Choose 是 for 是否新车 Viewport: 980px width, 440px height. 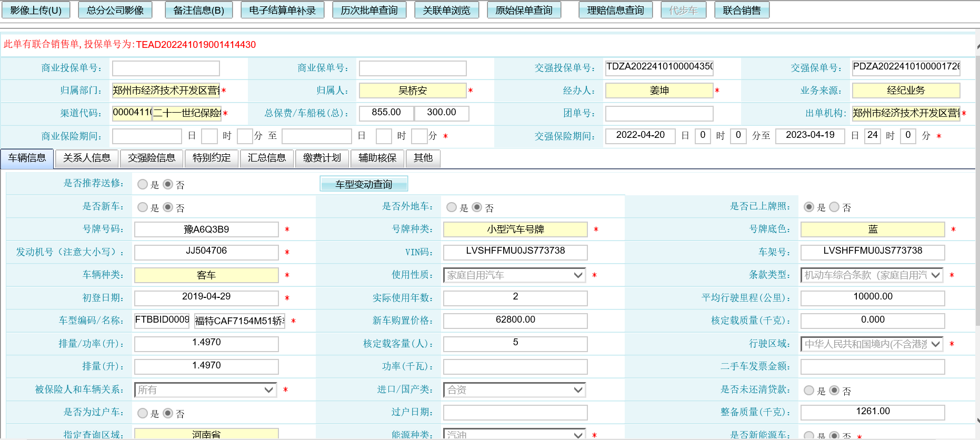[x=143, y=207]
